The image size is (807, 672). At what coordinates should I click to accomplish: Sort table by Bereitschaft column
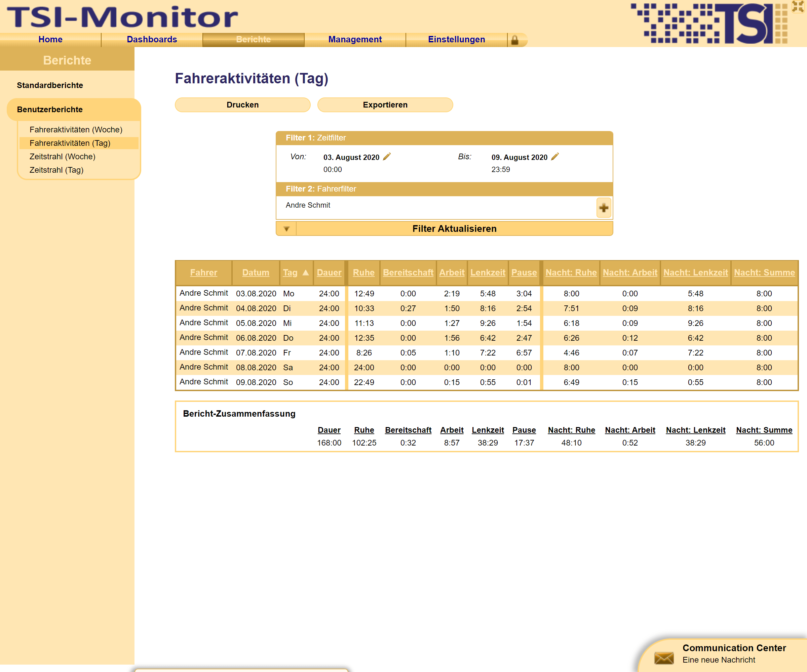408,272
